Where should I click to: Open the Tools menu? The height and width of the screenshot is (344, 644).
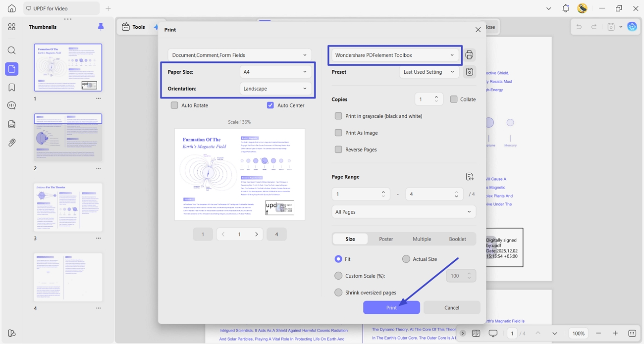tap(134, 27)
